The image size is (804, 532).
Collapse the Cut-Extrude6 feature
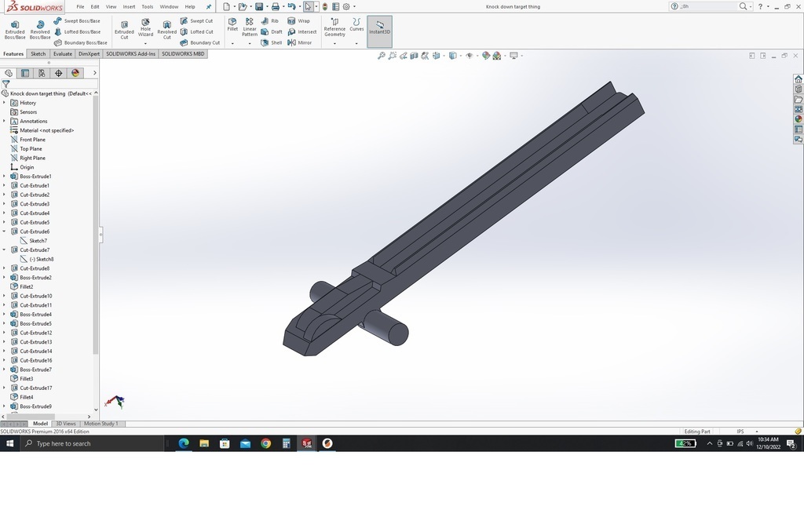coord(5,231)
